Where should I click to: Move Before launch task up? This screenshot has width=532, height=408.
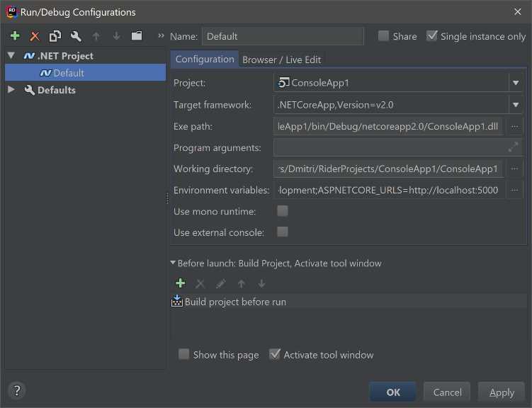coord(241,283)
